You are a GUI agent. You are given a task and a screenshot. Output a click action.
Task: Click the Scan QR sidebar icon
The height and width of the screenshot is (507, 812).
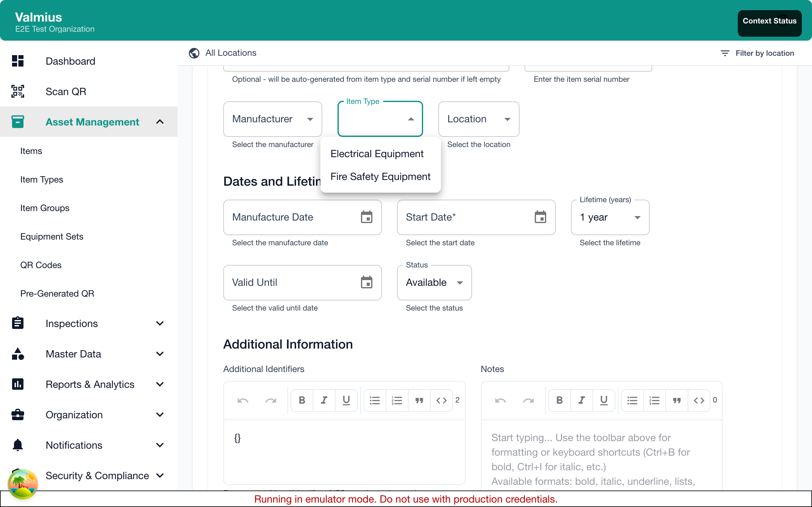[18, 91]
